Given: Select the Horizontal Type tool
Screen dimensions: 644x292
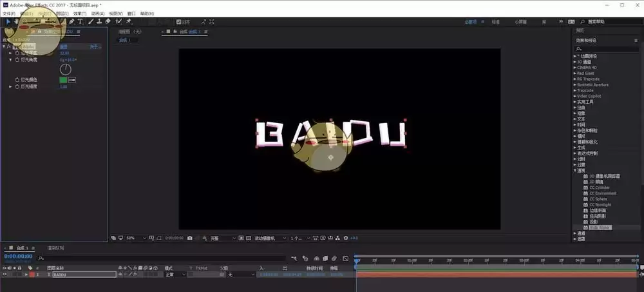Looking at the screenshot, I should (x=80, y=21).
